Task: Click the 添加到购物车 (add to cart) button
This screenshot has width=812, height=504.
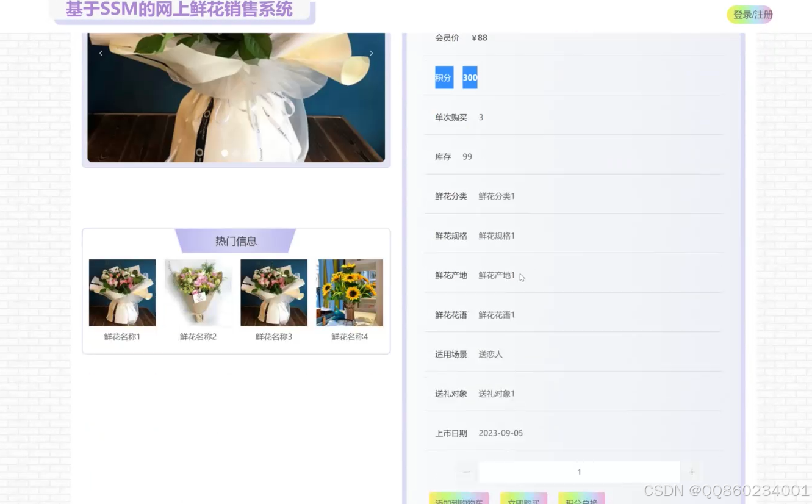Action: point(458,500)
